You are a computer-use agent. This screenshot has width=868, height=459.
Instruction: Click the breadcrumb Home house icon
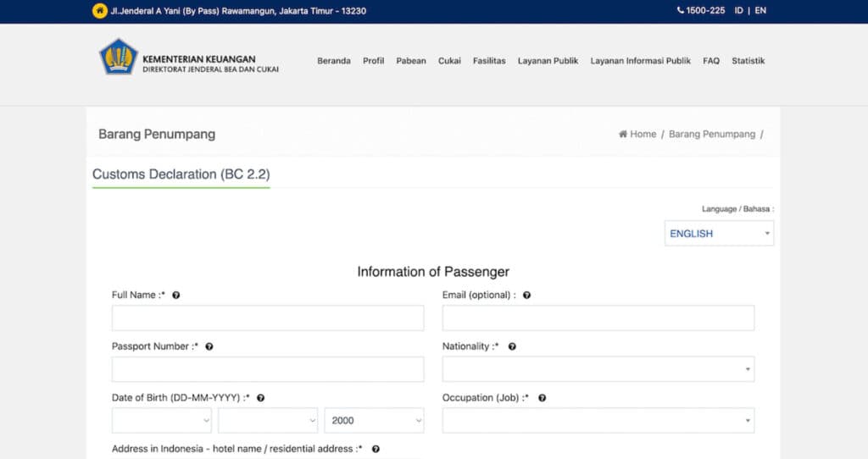tap(623, 134)
